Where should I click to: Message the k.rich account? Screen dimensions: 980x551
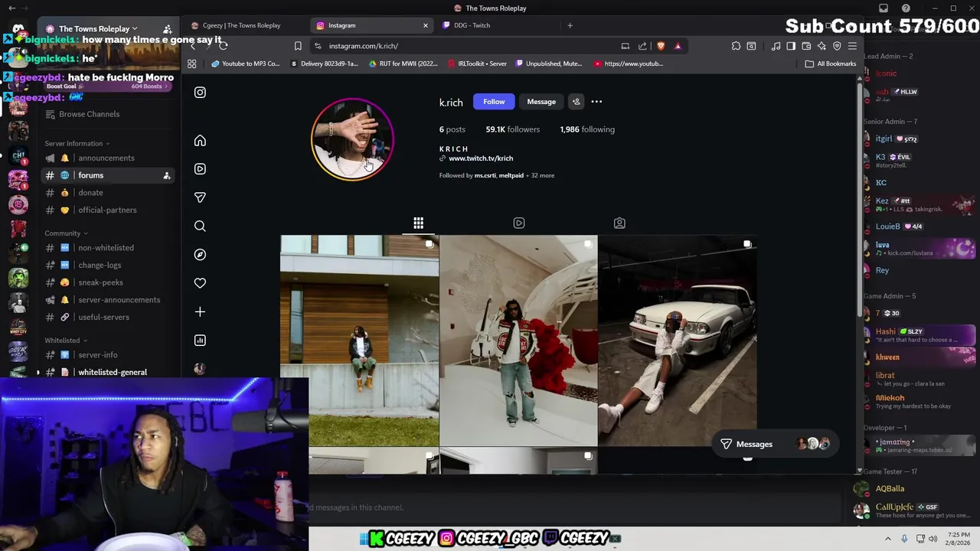(541, 102)
